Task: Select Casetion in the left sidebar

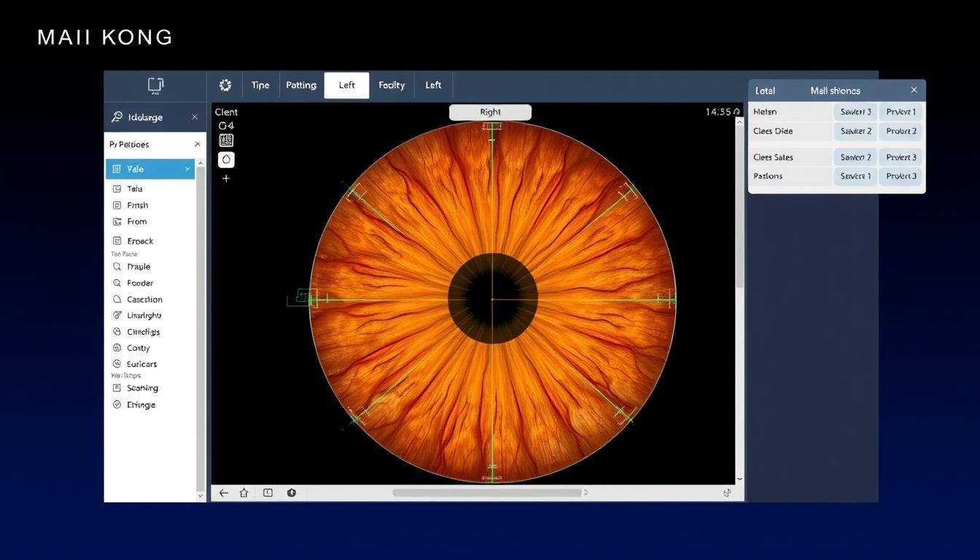Action: tap(144, 298)
